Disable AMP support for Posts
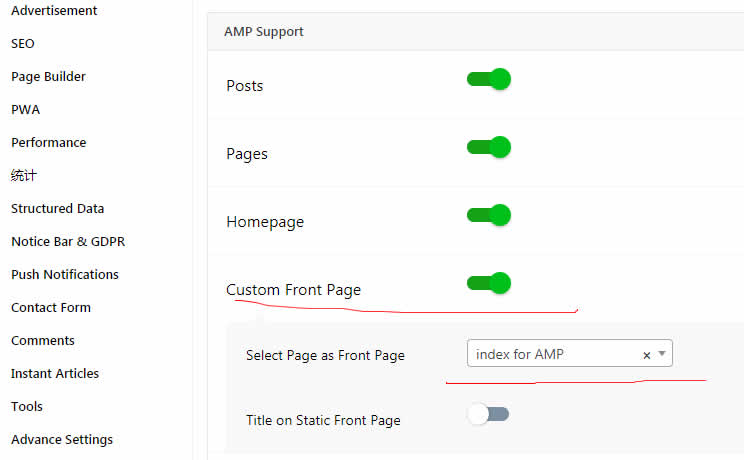The width and height of the screenshot is (744, 460). (489, 79)
